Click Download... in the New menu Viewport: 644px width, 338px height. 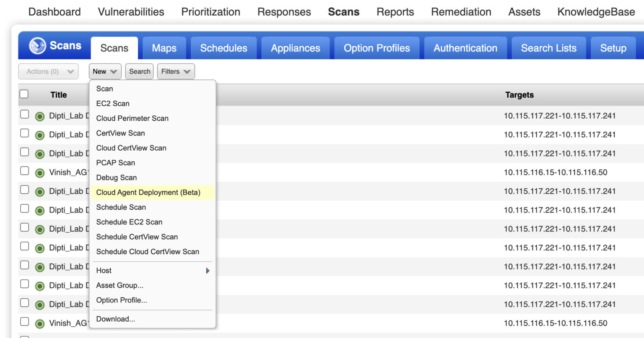click(x=116, y=319)
